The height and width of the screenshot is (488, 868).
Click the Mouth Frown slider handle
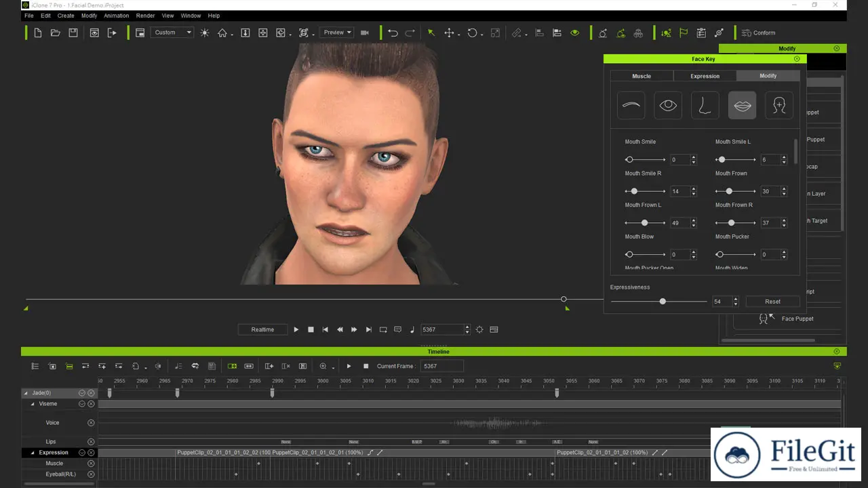tap(729, 191)
